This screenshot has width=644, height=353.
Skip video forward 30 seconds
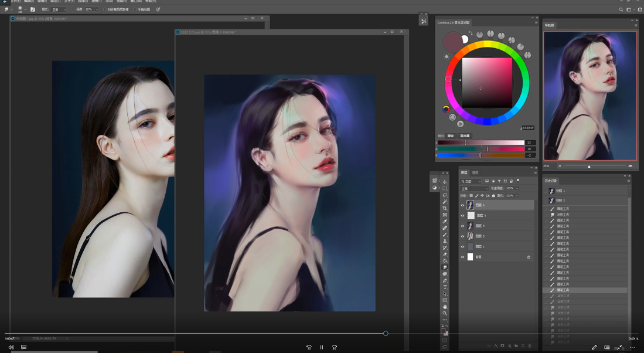[335, 347]
